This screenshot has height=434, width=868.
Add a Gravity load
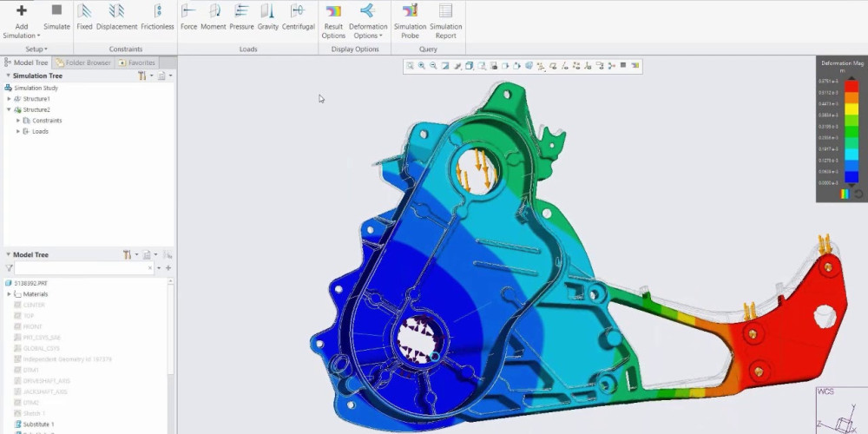[268, 17]
